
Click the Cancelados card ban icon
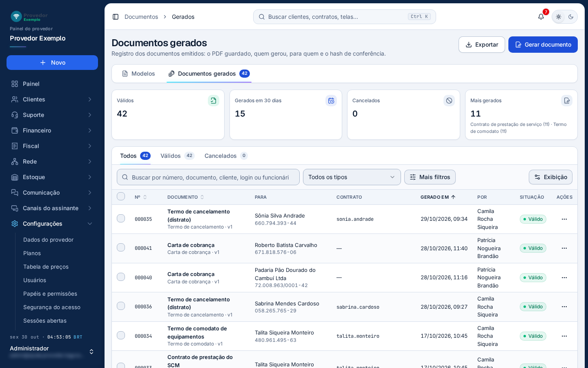coord(449,101)
